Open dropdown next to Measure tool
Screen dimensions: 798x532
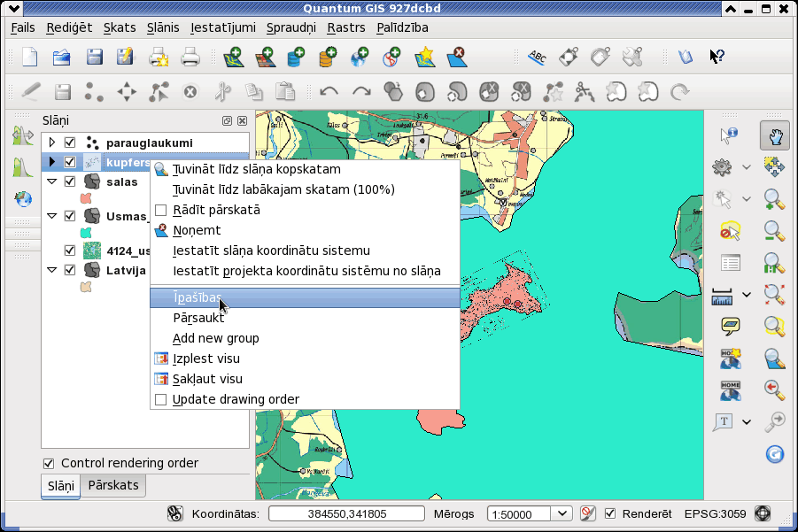746,295
